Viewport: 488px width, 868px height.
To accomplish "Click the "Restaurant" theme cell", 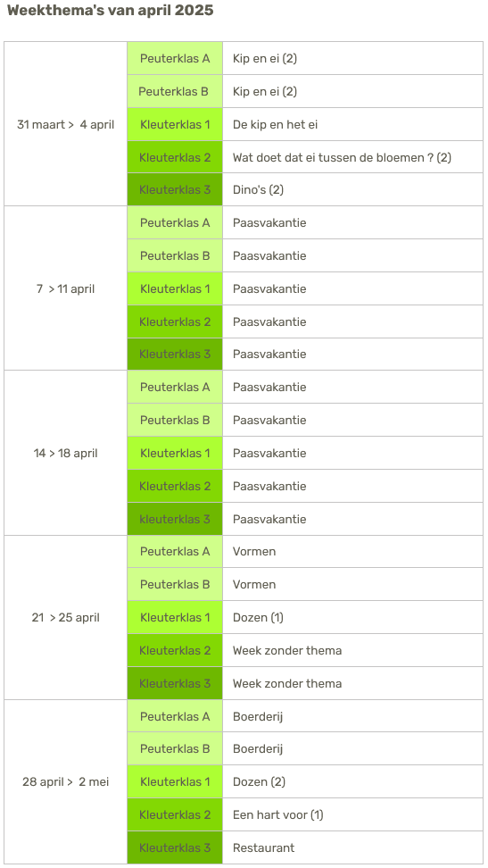I will [353, 847].
